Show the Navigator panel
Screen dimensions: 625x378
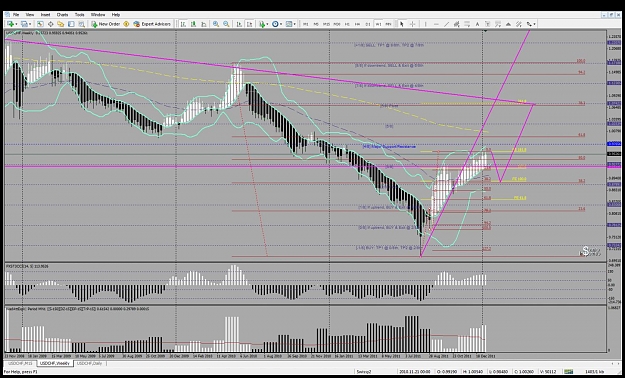point(61,24)
